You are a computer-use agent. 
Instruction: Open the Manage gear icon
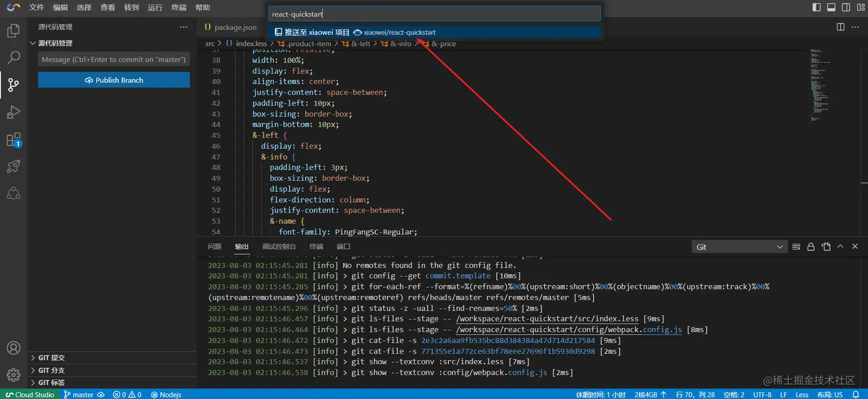pos(13,375)
